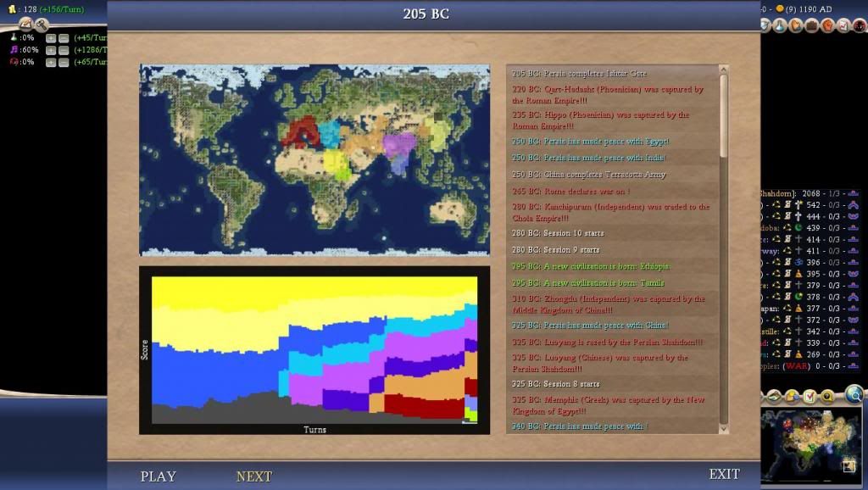The image size is (868, 490).
Task: Click the partially hidden shield advisor icon
Action: (765, 25)
